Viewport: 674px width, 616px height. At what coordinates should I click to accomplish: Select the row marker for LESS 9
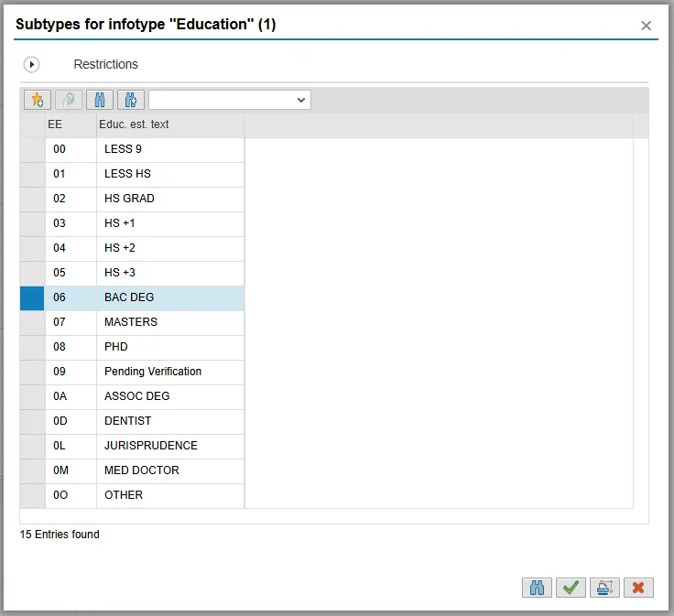point(32,149)
